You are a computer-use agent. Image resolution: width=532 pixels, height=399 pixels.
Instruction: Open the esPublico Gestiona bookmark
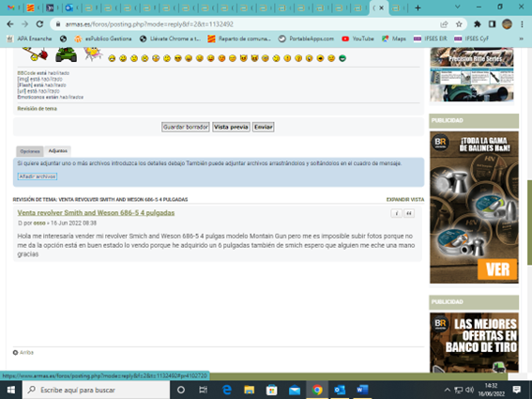coord(103,38)
